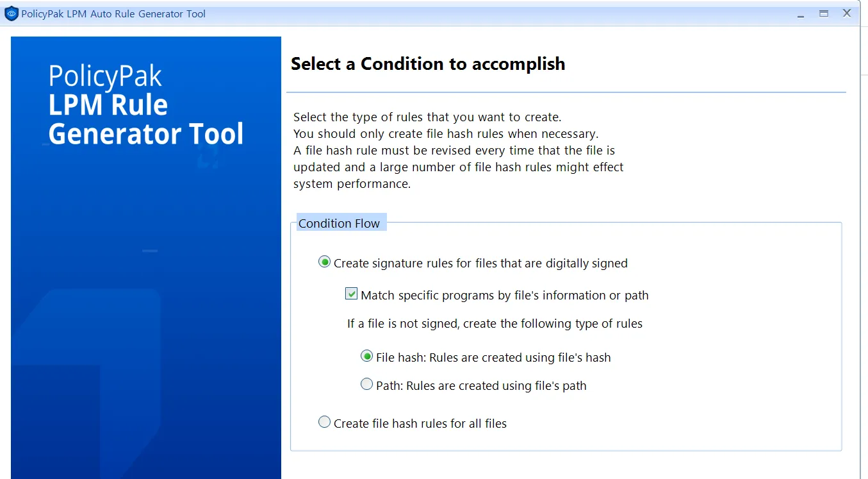Close the PolicyPak Rule Generator Tool
This screenshot has width=868, height=479.
[x=847, y=13]
